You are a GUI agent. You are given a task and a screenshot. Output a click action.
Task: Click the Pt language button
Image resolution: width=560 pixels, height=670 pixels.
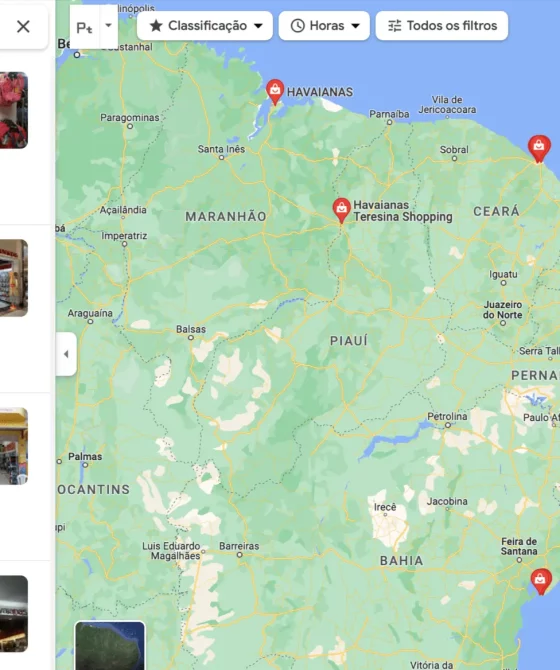[x=85, y=27]
